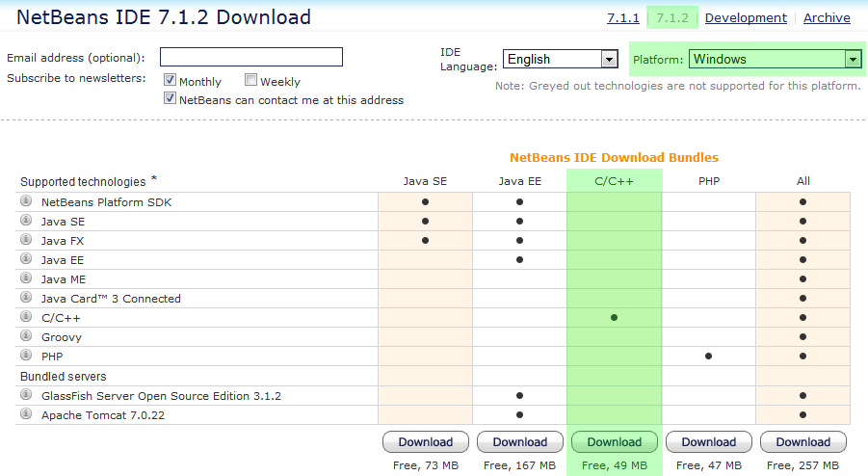Viewport: 868px width, 476px height.
Task: Click the 'Free, 49 MB' size text
Action: coord(615,465)
